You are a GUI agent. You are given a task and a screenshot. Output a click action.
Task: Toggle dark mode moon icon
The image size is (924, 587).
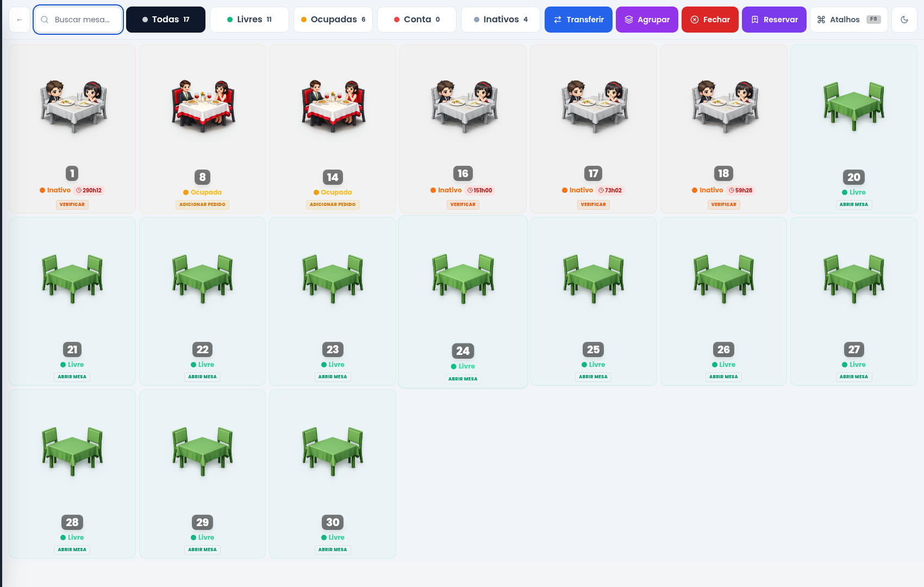(x=904, y=20)
